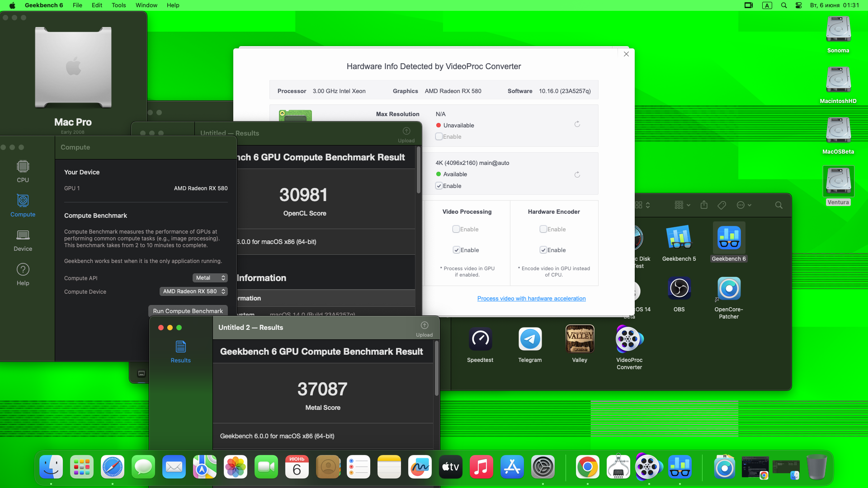Open the Compute API Metal dropdown
The image size is (868, 488).
point(210,278)
